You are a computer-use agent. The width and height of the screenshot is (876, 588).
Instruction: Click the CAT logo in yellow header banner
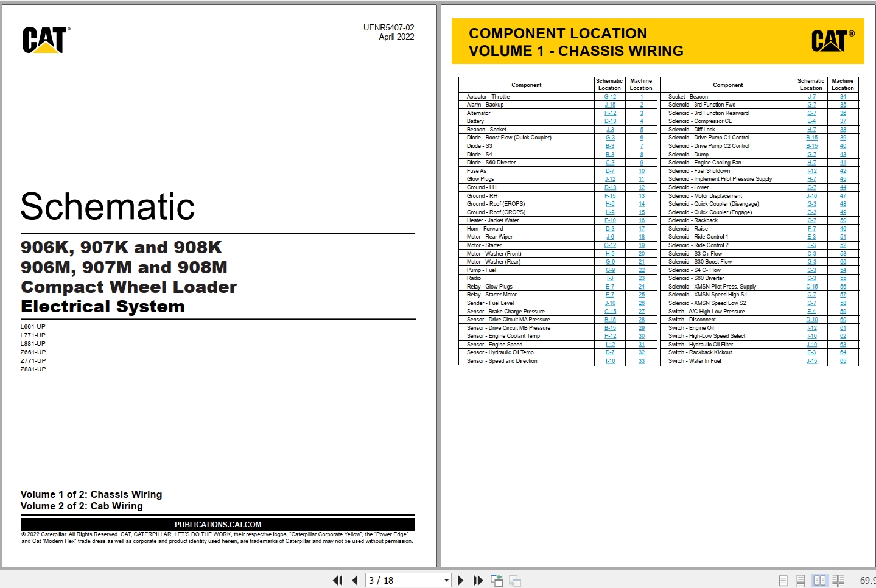(x=833, y=41)
